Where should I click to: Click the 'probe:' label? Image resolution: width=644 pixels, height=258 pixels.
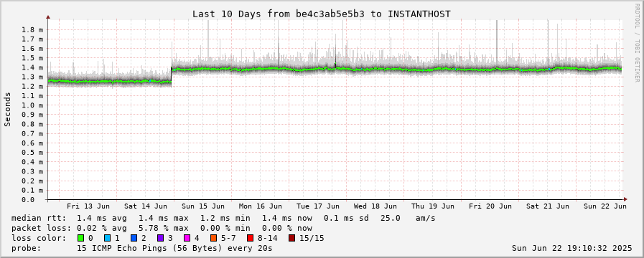click(27, 248)
